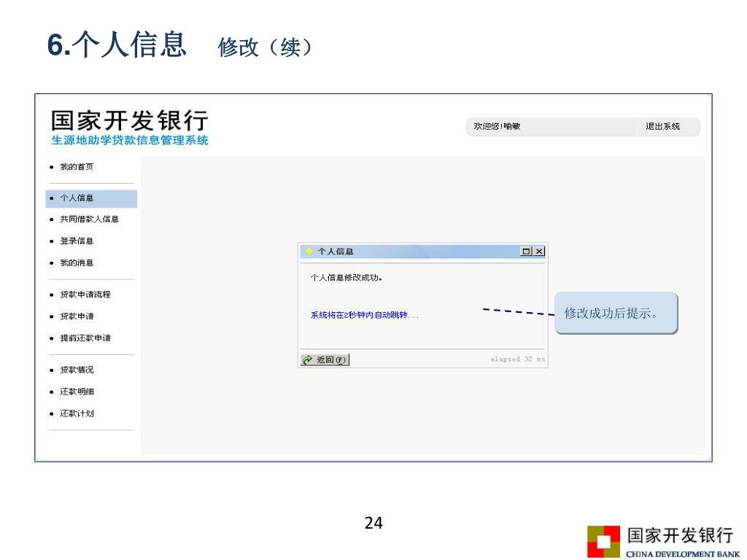Viewport: 747px width, 560px height.
Task: View 还款明细 page
Action: pos(77,392)
